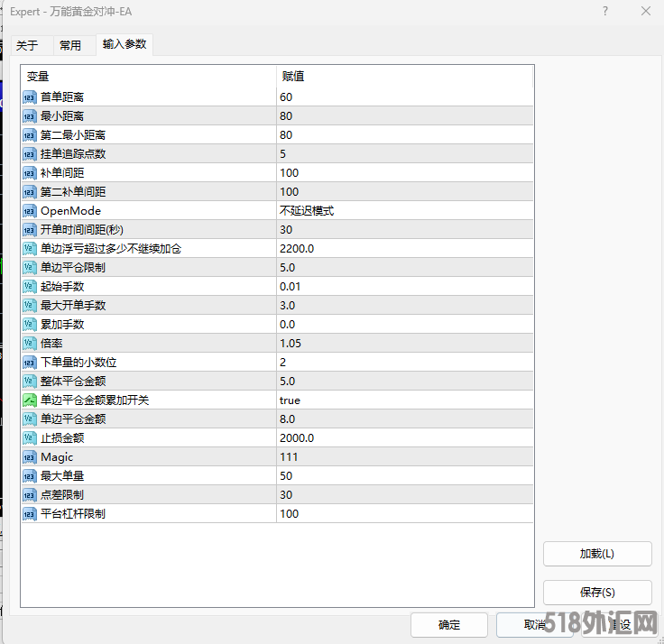Click the icon next to 止损金额
Screen dimensions: 664x644
pyautogui.click(x=30, y=438)
